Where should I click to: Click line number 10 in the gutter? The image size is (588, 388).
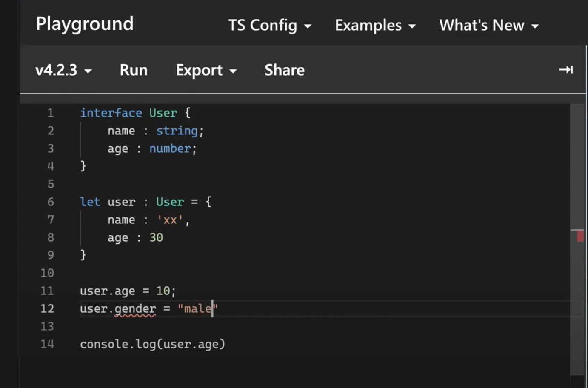(47, 273)
